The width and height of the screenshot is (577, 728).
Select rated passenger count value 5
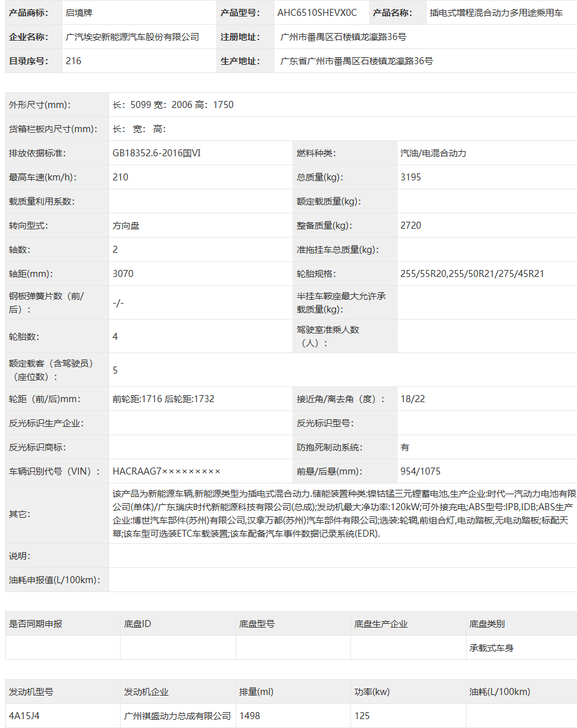[115, 370]
